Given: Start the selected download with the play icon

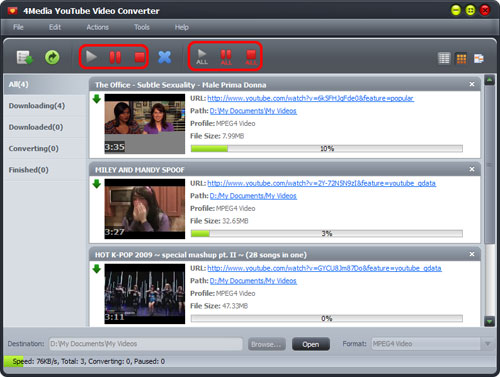Looking at the screenshot, I should click(x=91, y=57).
